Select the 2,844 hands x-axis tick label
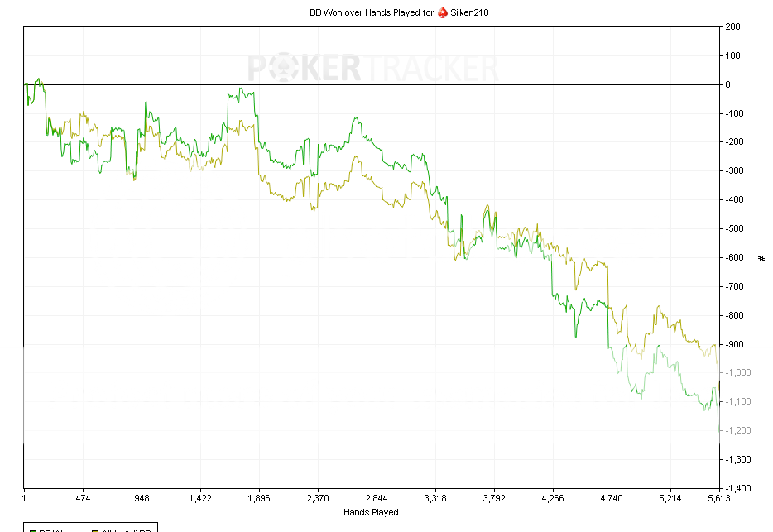Screen dimensions: 773x532 click(x=377, y=499)
